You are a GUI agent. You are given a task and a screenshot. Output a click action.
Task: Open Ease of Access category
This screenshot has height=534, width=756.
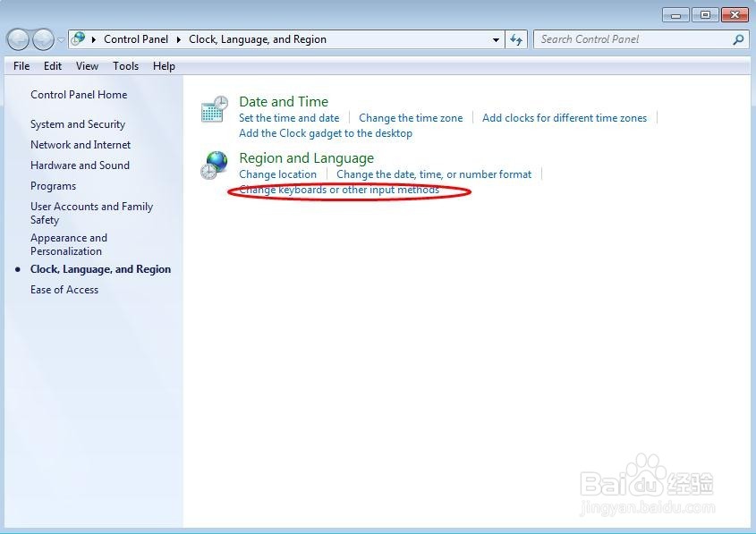tap(64, 290)
